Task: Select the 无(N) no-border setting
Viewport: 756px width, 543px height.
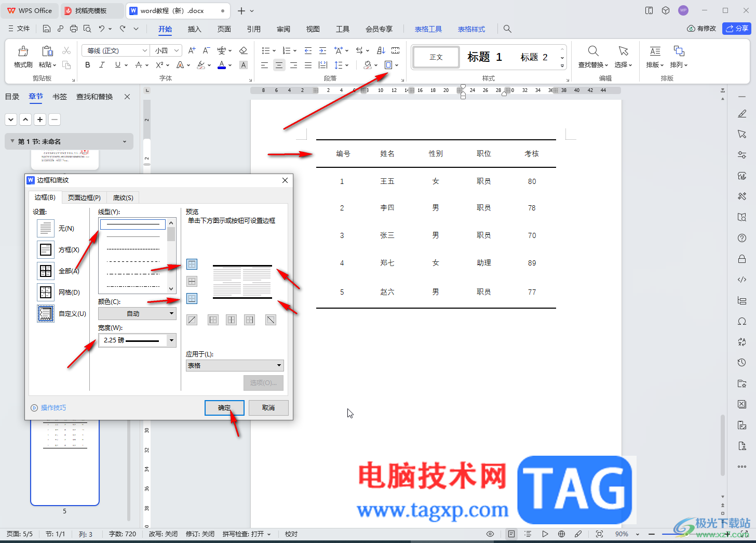Action: pos(46,228)
